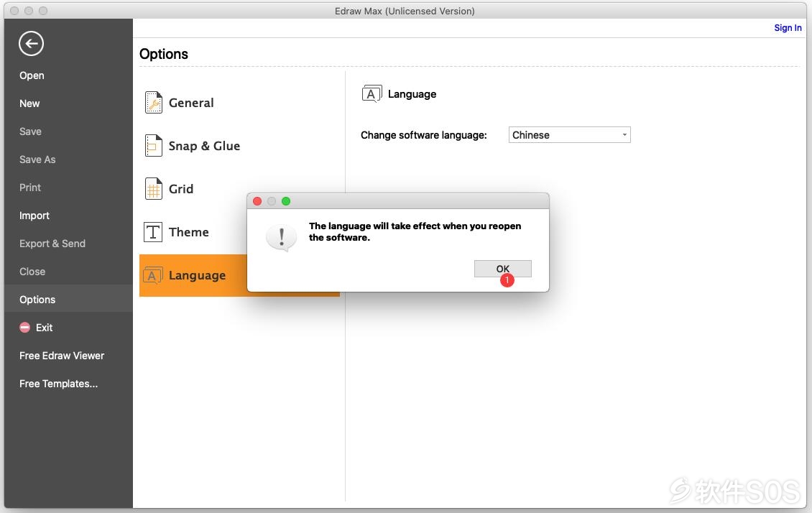
Task: Close the language alert dialog with red button
Action: [257, 201]
